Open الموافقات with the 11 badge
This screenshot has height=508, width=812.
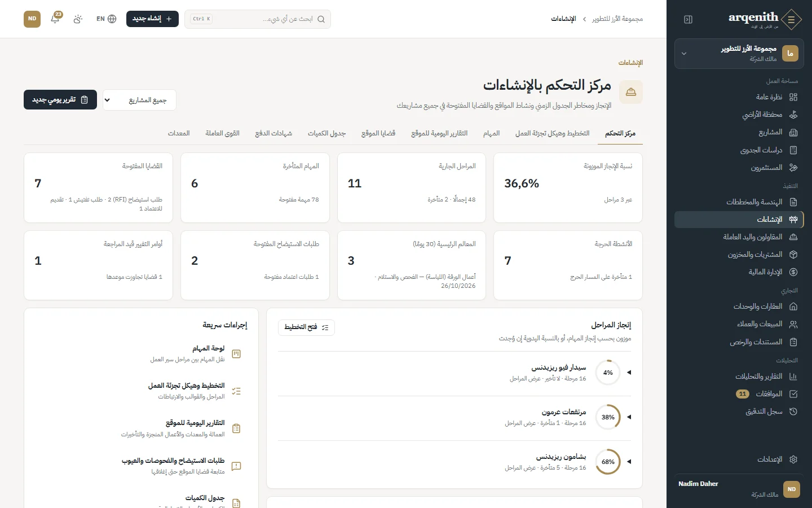coord(739,394)
